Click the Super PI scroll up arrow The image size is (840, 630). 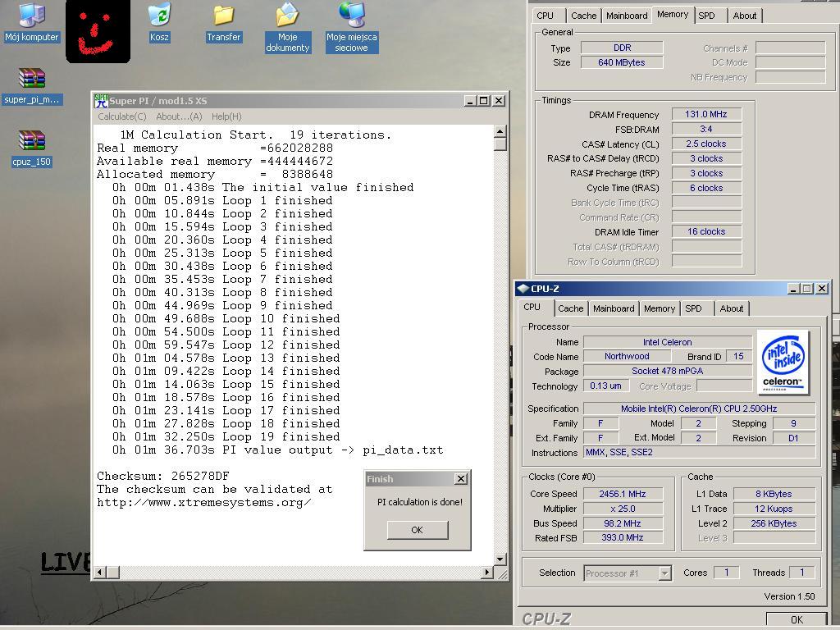[x=500, y=131]
